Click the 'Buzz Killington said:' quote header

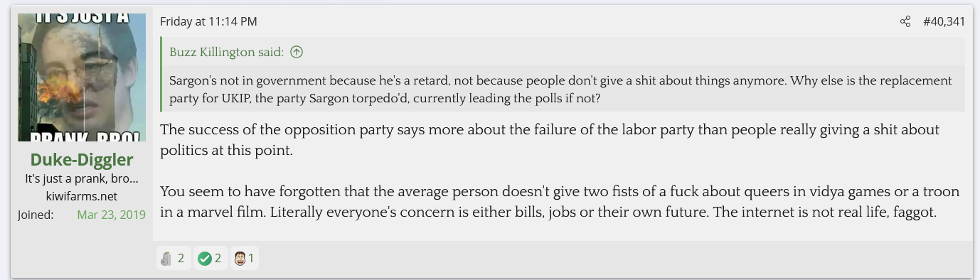(227, 52)
